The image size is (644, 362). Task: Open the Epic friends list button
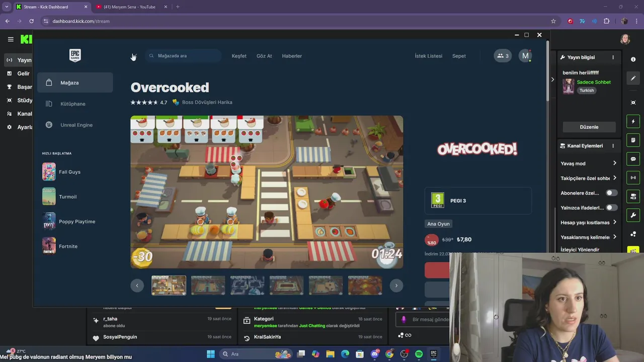pyautogui.click(x=503, y=56)
